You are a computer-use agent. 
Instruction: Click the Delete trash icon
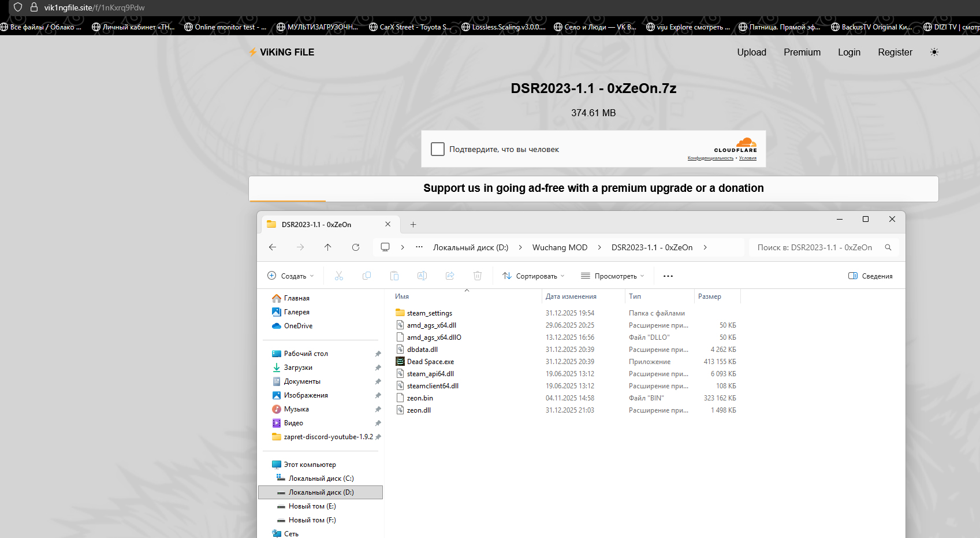(478, 276)
